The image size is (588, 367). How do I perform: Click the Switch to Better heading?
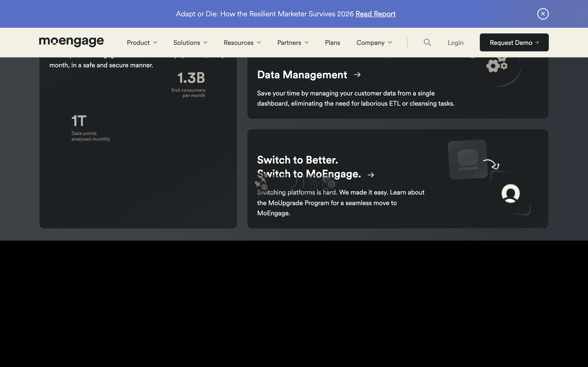297,160
